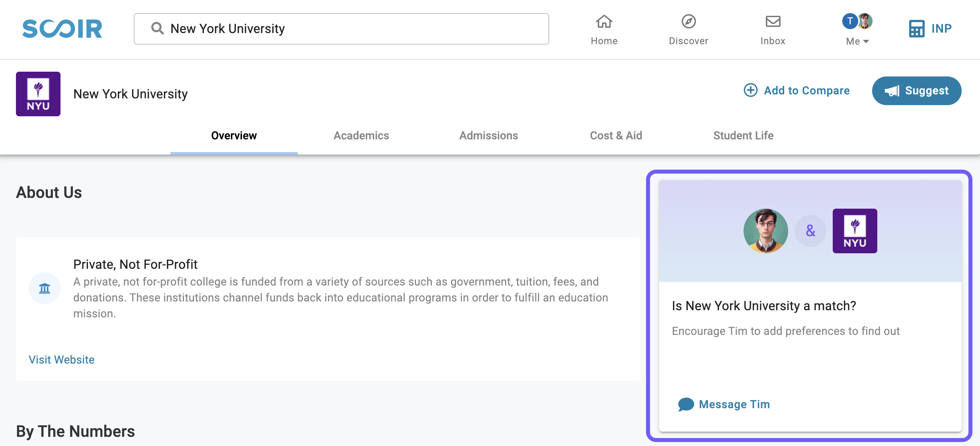Image resolution: width=980 pixels, height=446 pixels.
Task: Select the Overview tab
Action: [234, 136]
